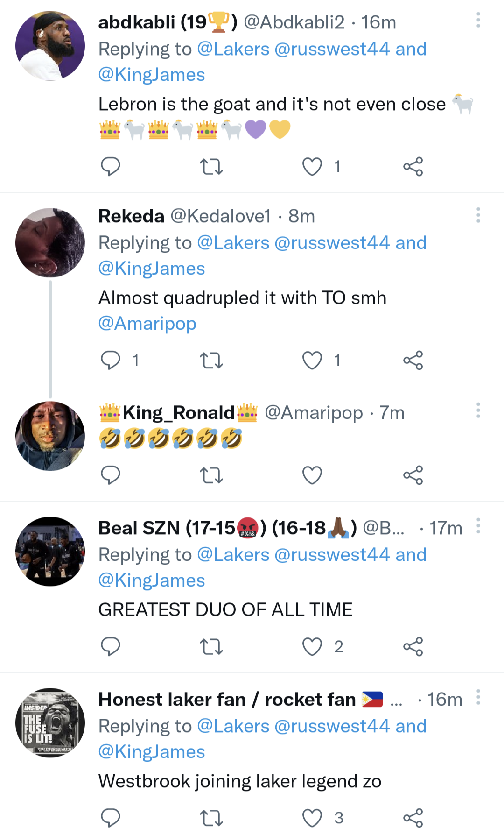Reply to Rekeda's tweet

coord(111,361)
